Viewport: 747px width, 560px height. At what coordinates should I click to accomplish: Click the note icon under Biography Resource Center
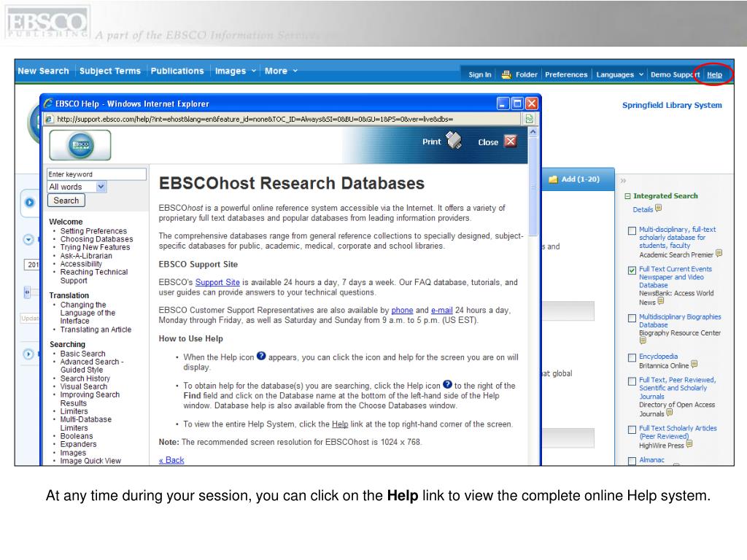643,341
